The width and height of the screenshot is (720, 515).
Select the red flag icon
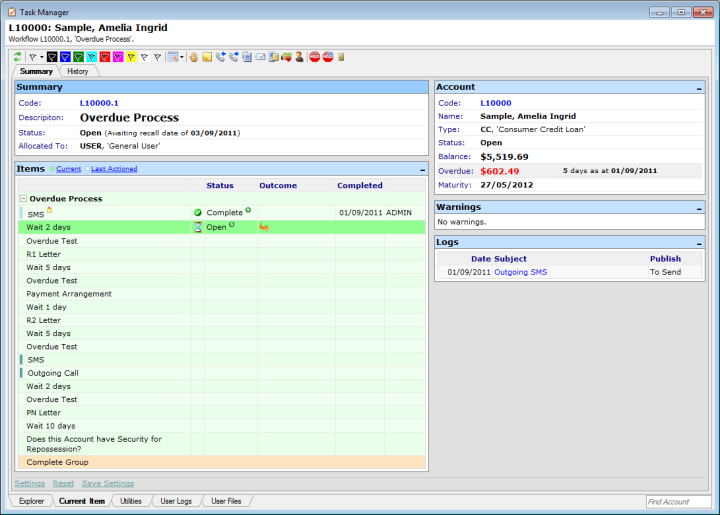tap(105, 57)
